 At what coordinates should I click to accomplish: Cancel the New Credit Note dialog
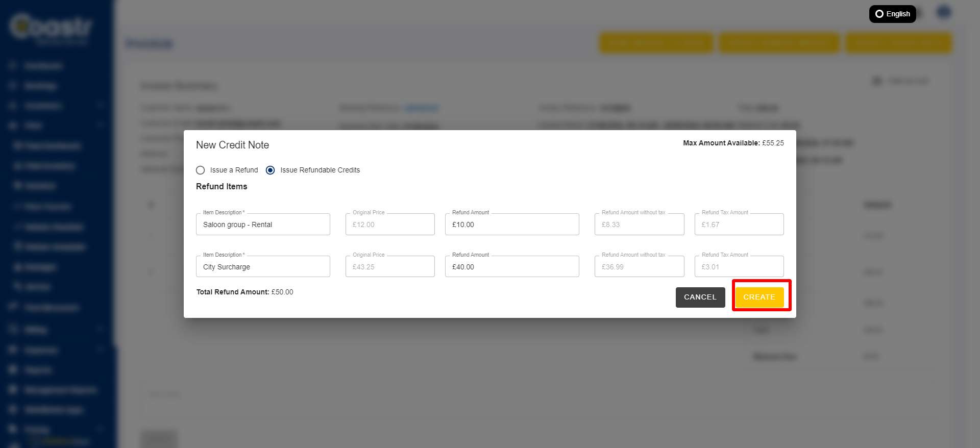700,297
